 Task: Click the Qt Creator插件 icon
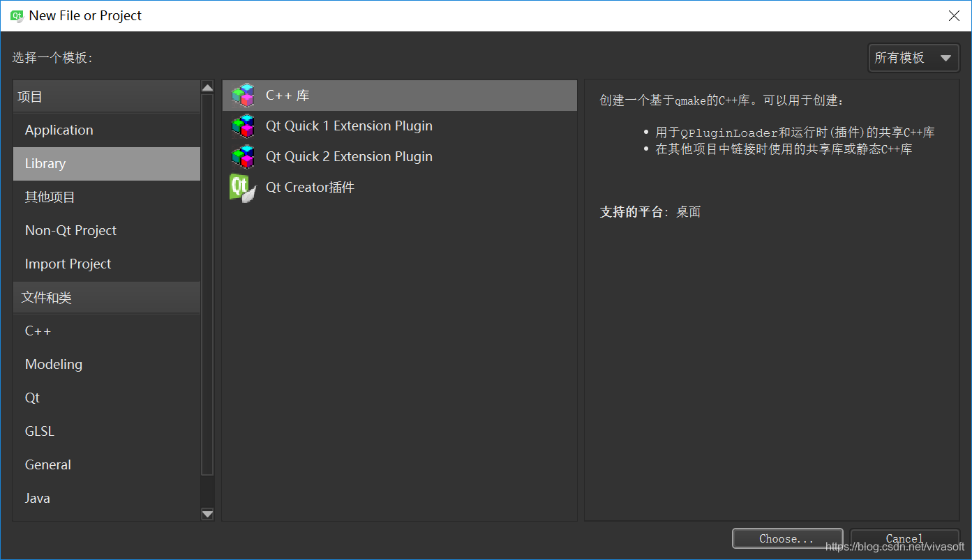pyautogui.click(x=243, y=188)
